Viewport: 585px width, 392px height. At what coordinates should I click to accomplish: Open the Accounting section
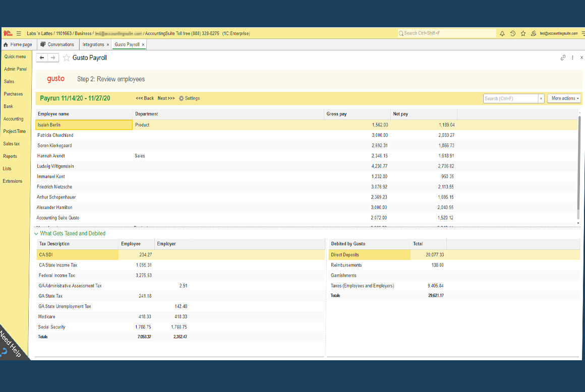(13, 119)
